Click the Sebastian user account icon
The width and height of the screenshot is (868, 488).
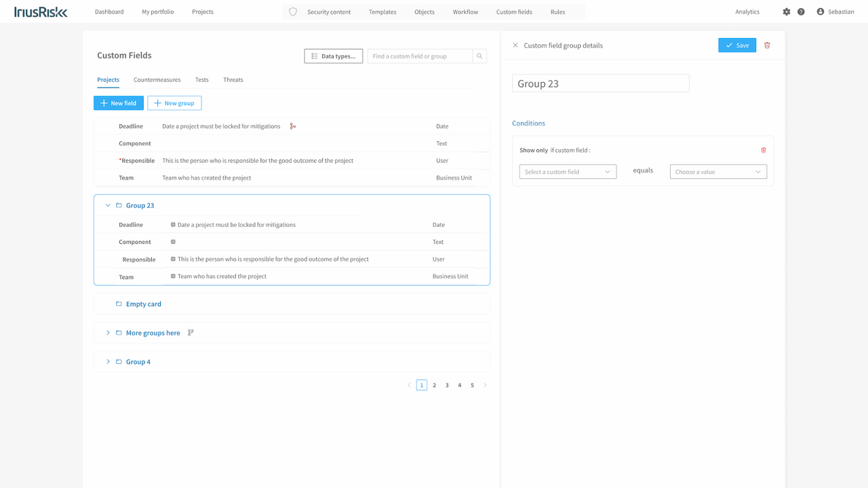coord(821,12)
